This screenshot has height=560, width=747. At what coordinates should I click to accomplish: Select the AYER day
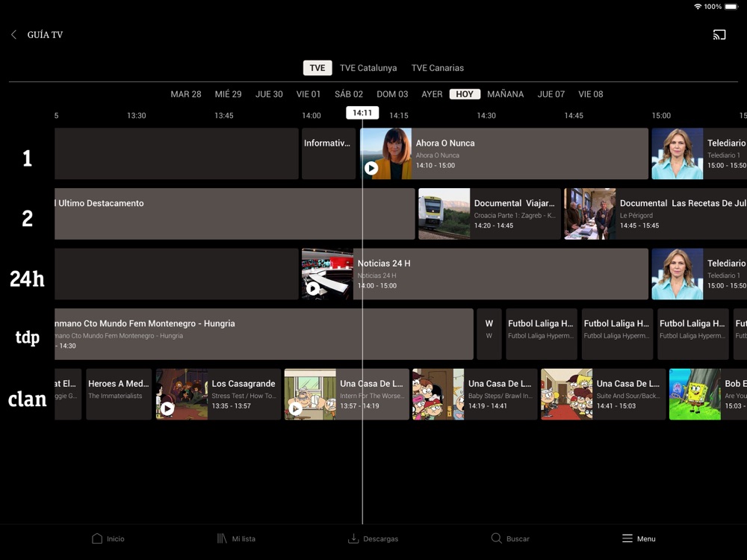click(x=432, y=94)
